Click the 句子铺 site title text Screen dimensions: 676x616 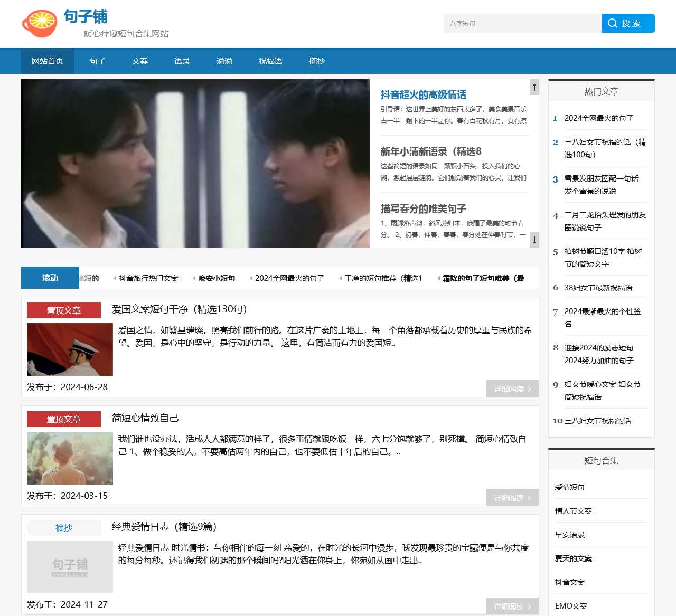86,16
